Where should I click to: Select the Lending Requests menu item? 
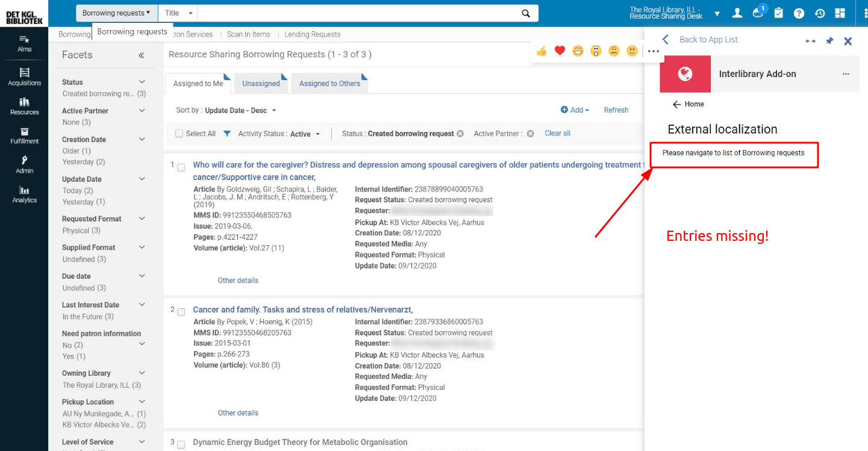312,34
